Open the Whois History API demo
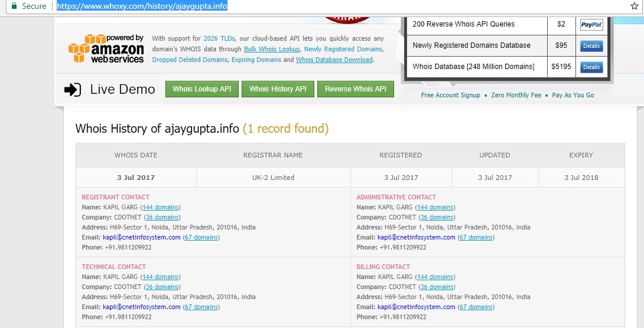Screen dimensions: 644x328 (278, 89)
